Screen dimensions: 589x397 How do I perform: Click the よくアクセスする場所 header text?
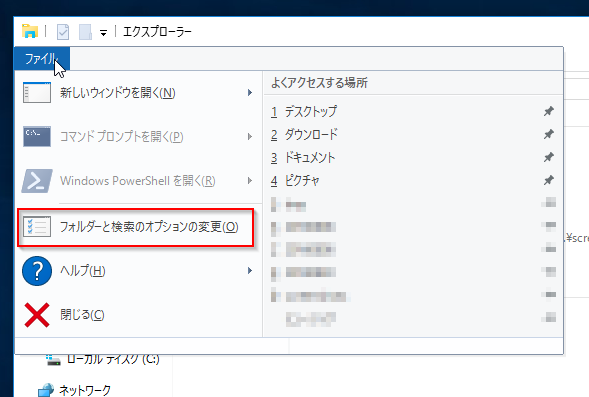pos(319,83)
